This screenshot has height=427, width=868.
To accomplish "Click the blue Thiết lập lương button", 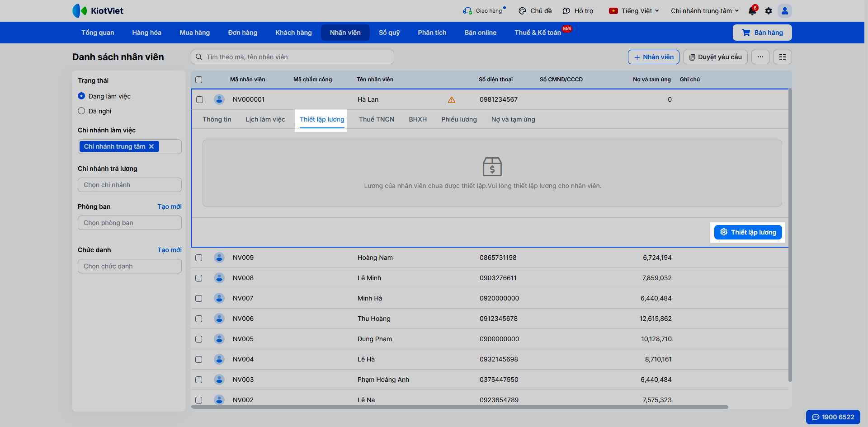I will 748,232.
